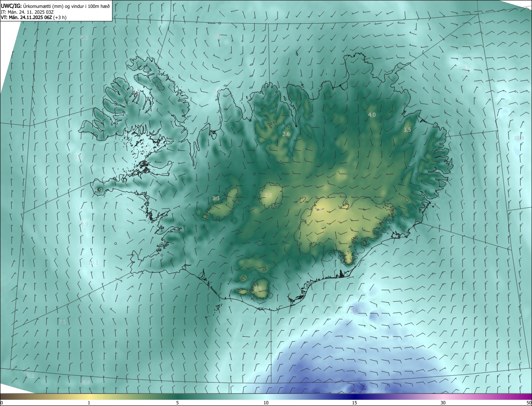Click the 0 tick label on the colorbar
Image resolution: width=532 pixels, height=406 pixels.
point(2,403)
